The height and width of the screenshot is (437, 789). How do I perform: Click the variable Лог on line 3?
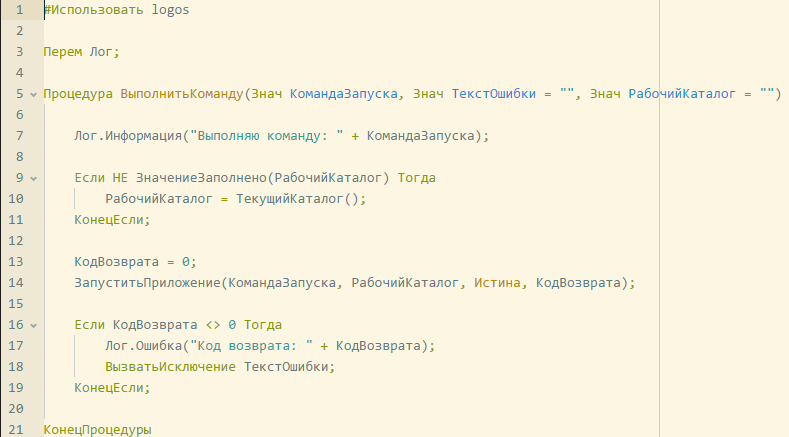coord(101,52)
